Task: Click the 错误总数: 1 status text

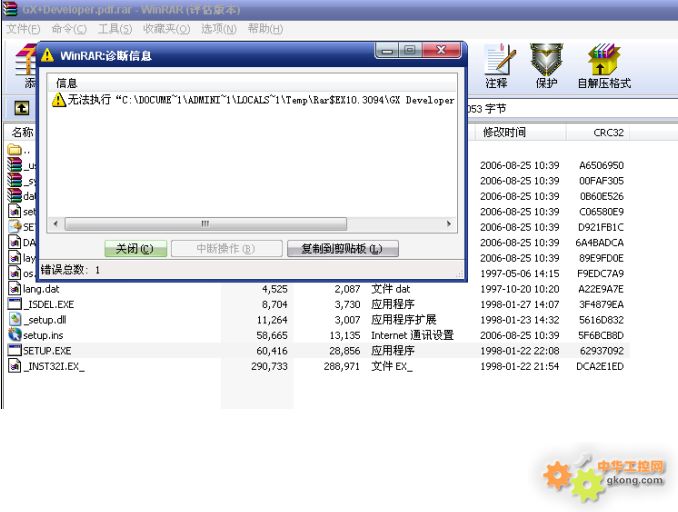Action: (x=70, y=270)
